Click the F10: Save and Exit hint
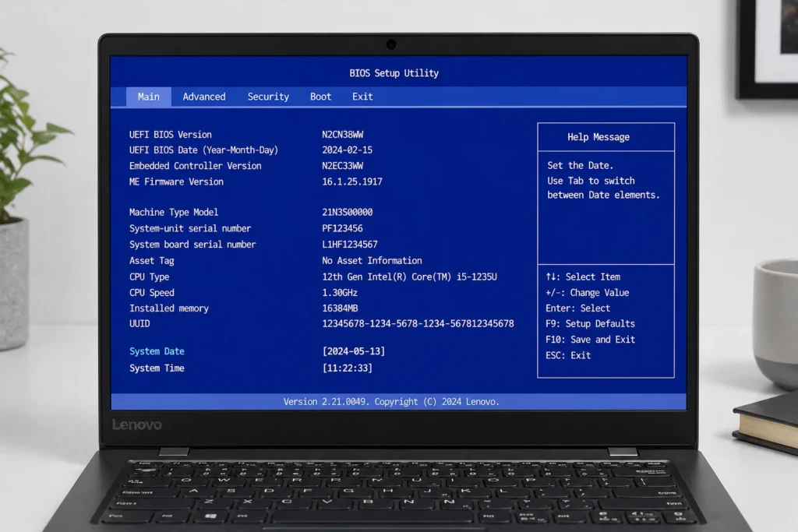This screenshot has height=532, width=798. 591,340
